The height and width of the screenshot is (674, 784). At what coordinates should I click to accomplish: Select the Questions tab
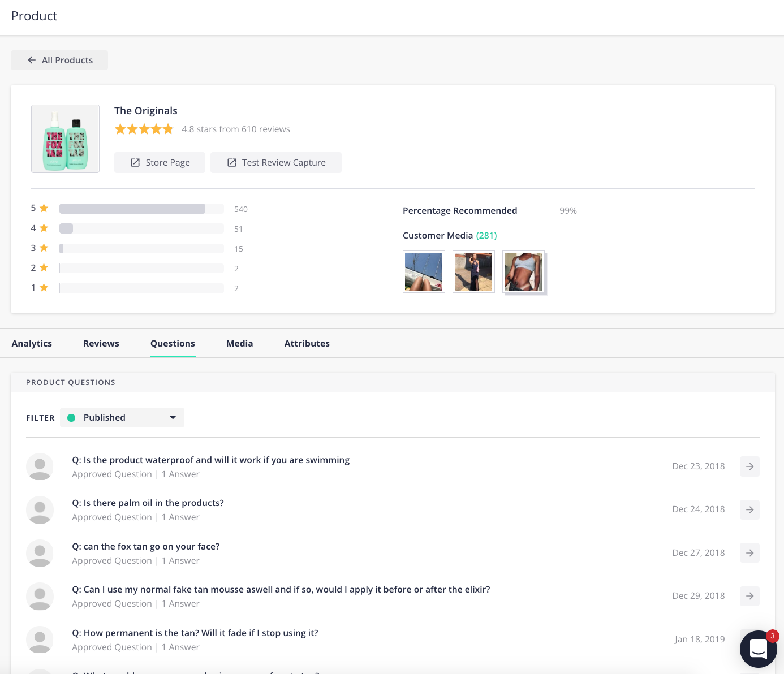tap(173, 343)
